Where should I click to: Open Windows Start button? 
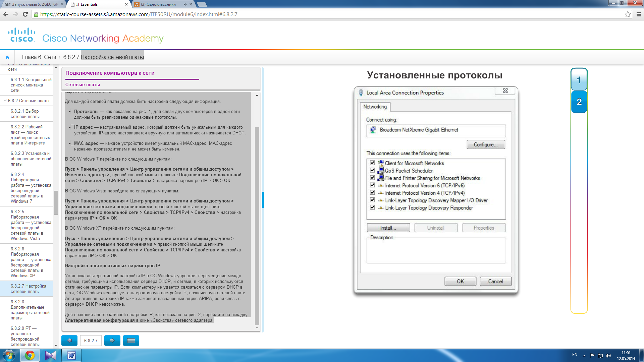(9, 355)
